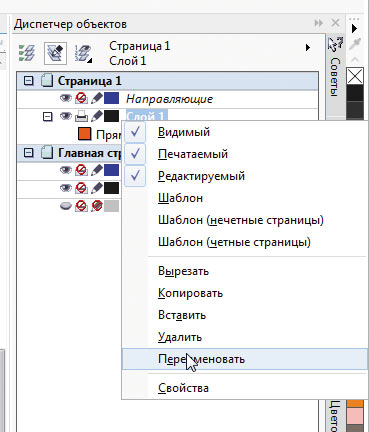Toggle locked pencil of third master page layer
369x432 pixels.
click(97, 206)
